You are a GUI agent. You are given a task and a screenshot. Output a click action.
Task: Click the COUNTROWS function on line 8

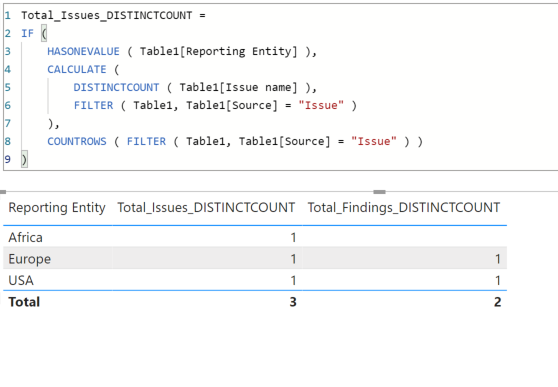[x=77, y=141]
